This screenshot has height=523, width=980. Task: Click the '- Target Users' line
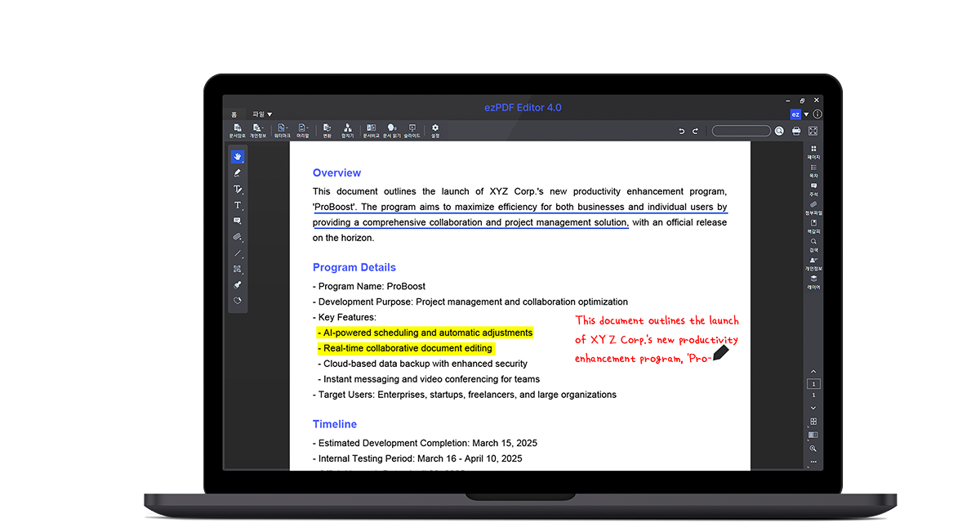point(465,395)
